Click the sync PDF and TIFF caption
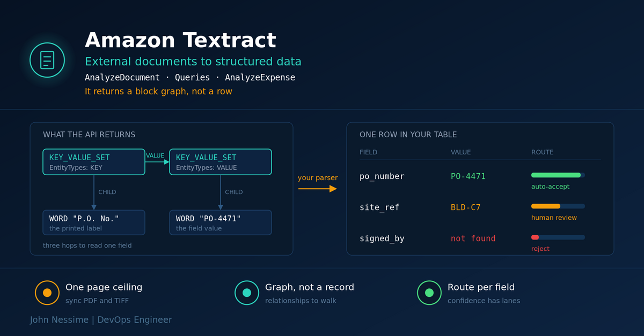 click(97, 301)
